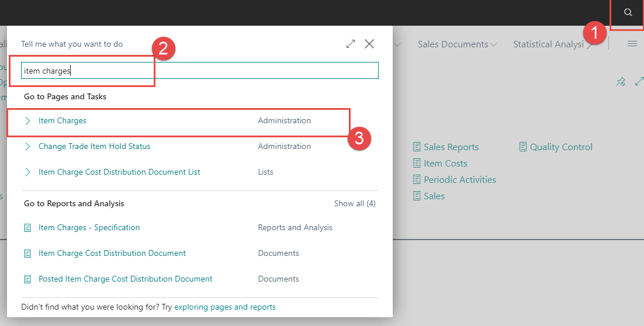644x326 pixels.
Task: Click the chevron beside Item Charges result
Action: tap(27, 121)
